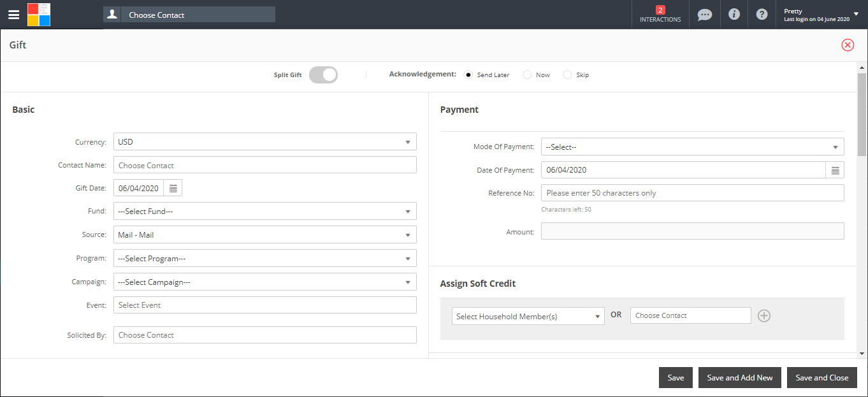The width and height of the screenshot is (868, 397).
Task: Open the hamburger menu icon
Action: point(13,15)
